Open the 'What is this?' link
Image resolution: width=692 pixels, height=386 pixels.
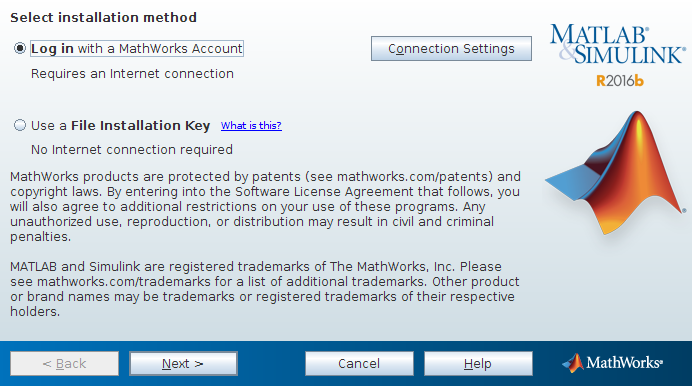(251, 126)
